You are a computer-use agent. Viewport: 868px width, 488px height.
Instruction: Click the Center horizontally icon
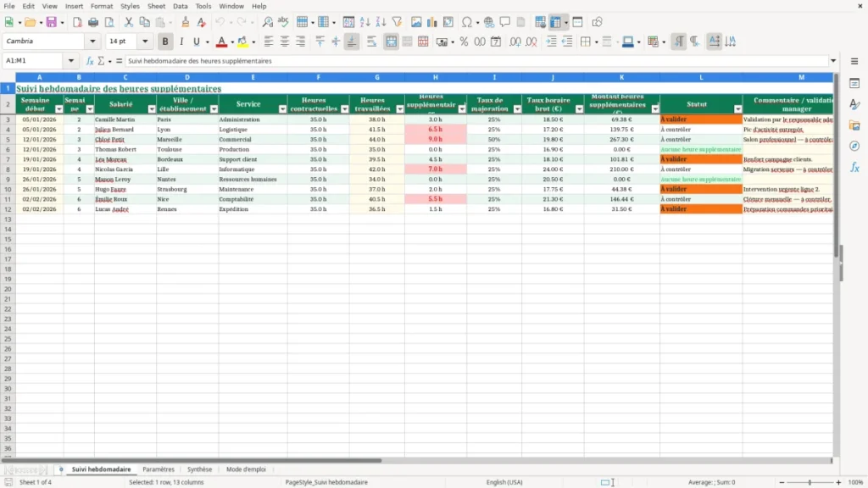click(x=285, y=42)
